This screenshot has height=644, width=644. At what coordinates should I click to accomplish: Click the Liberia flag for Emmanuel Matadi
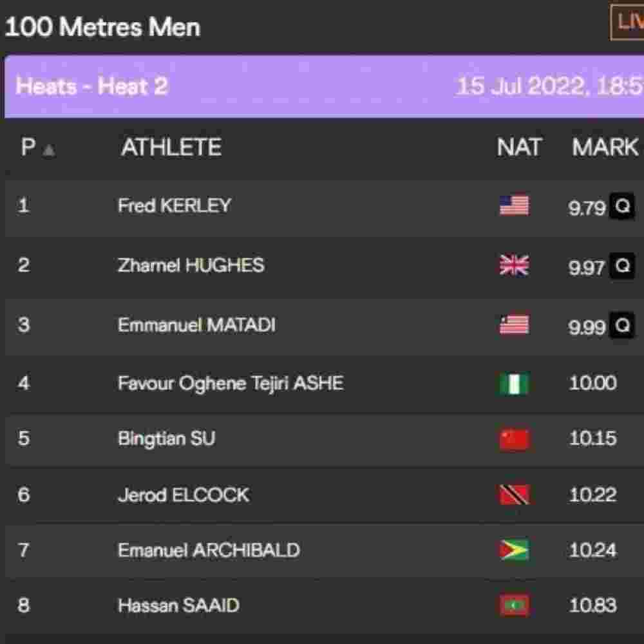click(514, 325)
